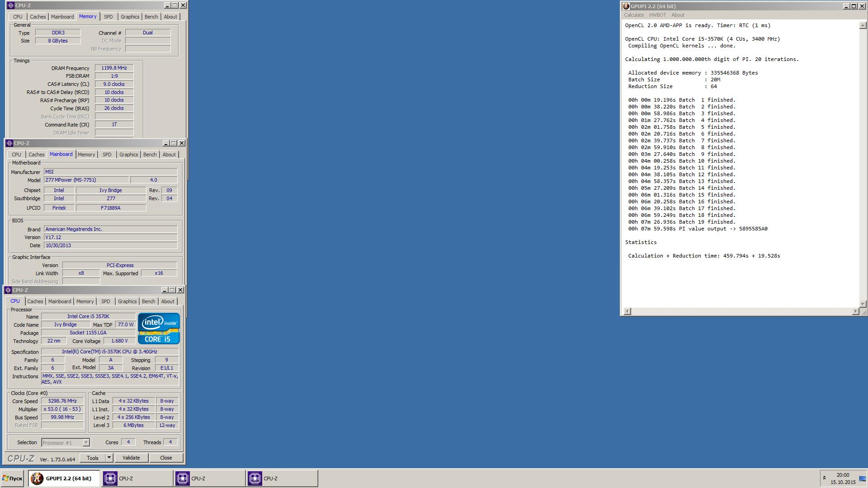Click GPUPI vertical scrollbar up arrow
Image resolution: width=868 pixels, height=488 pixels.
(863, 26)
